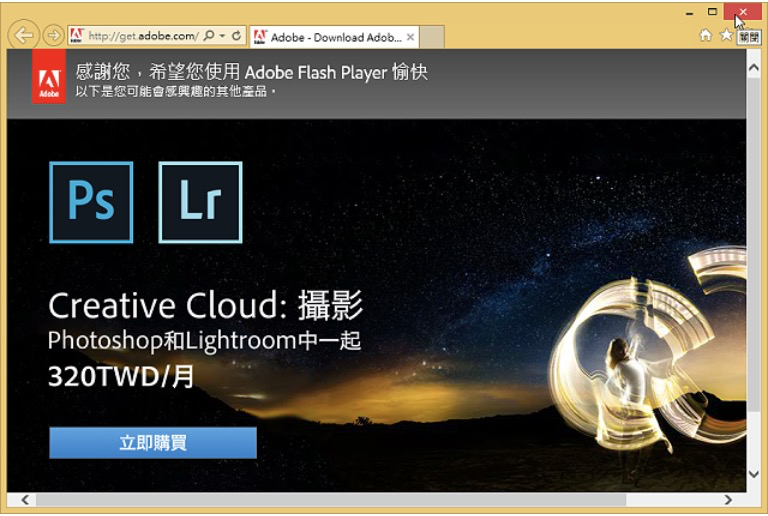
Task: Go forward using the browser forward arrow
Action: click(53, 35)
